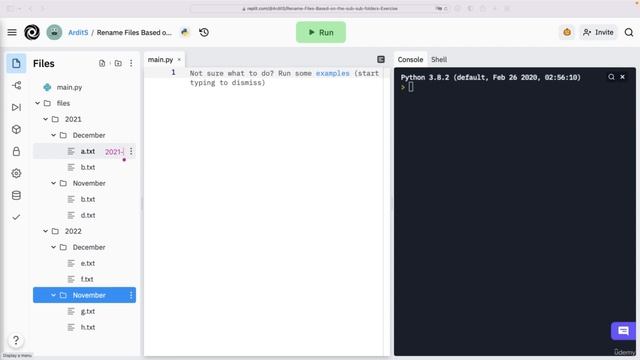Open the Settings gear icon
This screenshot has width=640, height=360.
16,173
